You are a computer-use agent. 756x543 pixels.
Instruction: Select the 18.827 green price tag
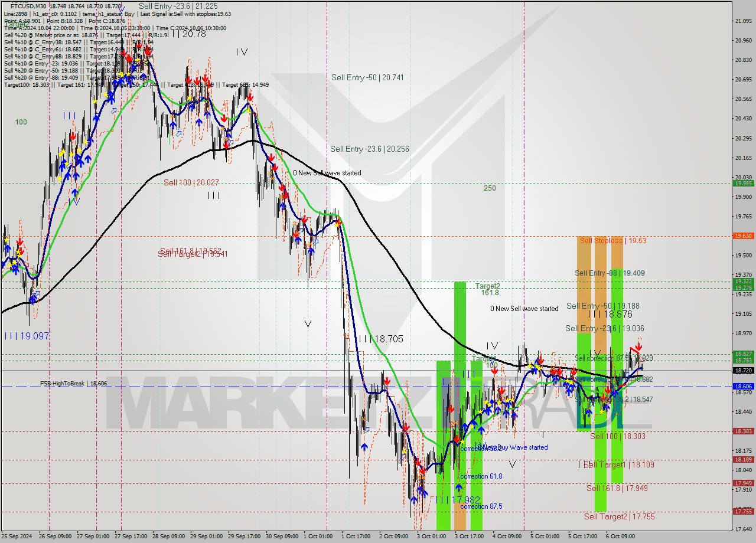[743, 354]
